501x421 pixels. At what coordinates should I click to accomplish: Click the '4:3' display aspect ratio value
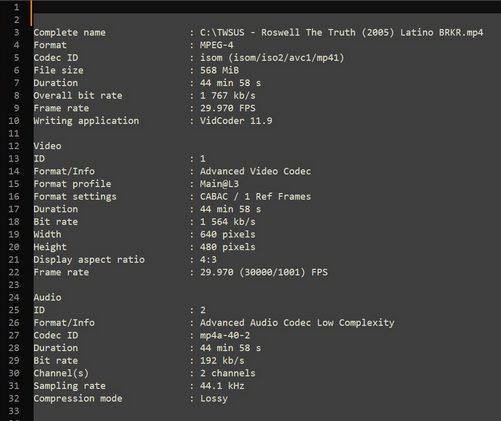[208, 260]
